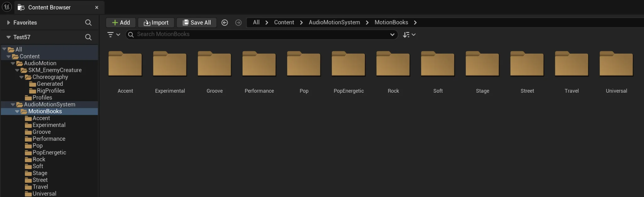The height and width of the screenshot is (197, 644).
Task: Collapse the Choreography tree node
Action: coord(21,77)
